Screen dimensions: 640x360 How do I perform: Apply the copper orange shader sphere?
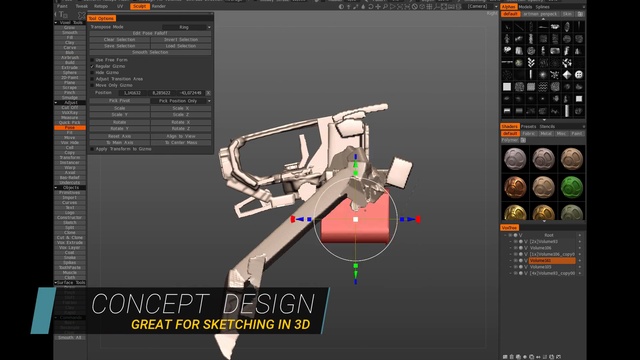pyautogui.click(x=515, y=187)
